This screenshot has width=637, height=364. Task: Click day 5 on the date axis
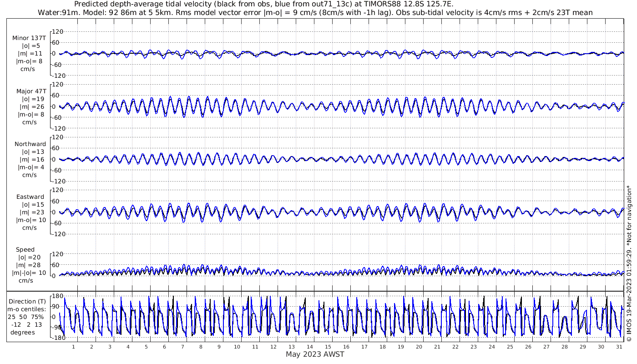point(146,347)
